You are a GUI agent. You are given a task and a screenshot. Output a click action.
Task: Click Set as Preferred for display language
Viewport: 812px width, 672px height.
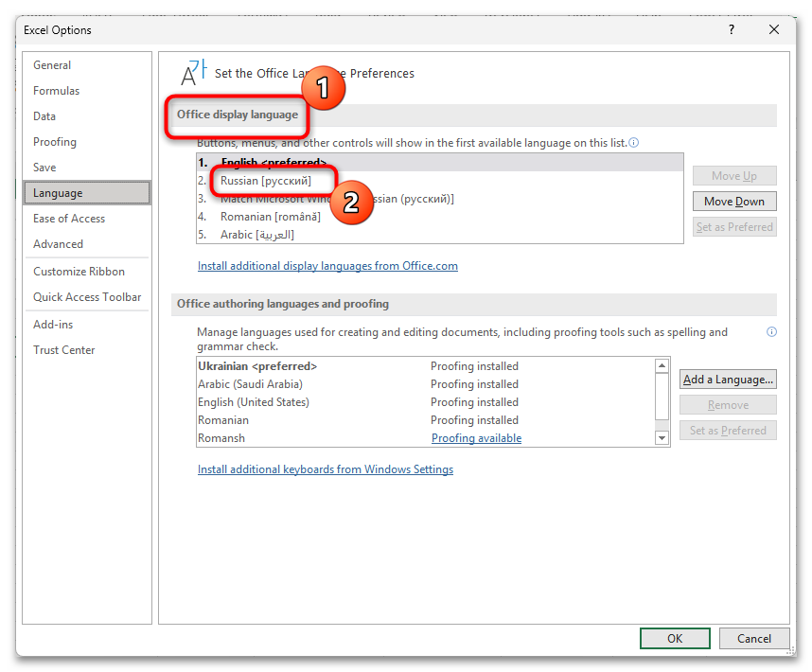(x=733, y=227)
